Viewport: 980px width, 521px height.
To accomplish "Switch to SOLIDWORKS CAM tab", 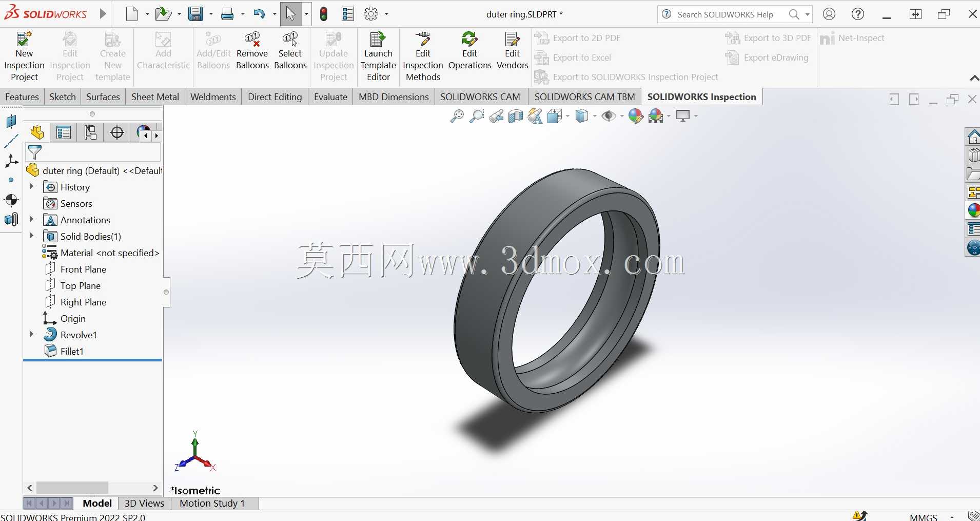I will 480,97.
